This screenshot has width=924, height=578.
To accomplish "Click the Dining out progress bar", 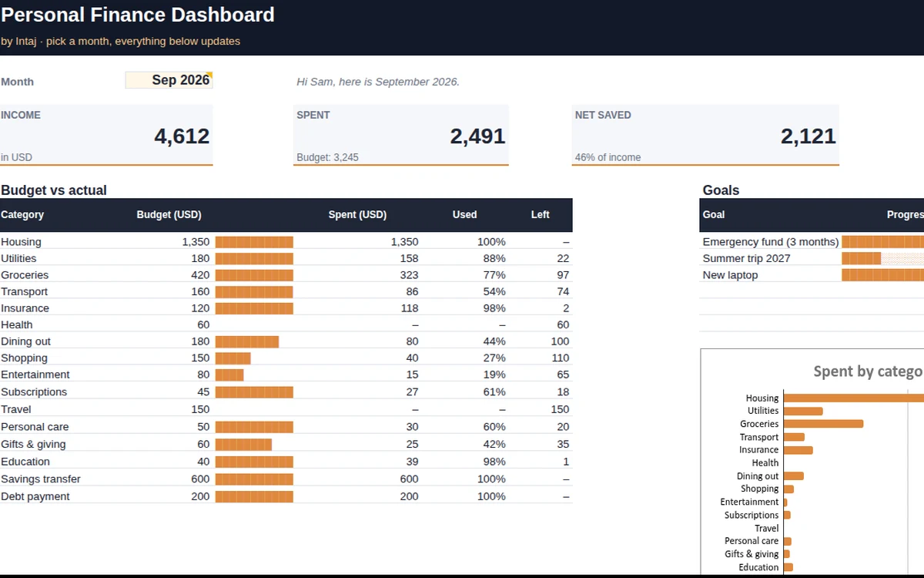I will click(247, 341).
